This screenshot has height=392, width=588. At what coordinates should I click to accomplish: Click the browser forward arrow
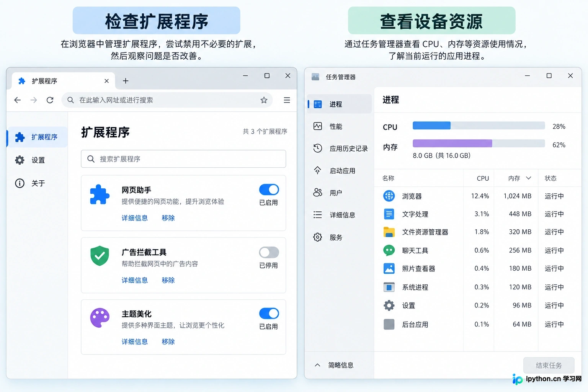34,100
